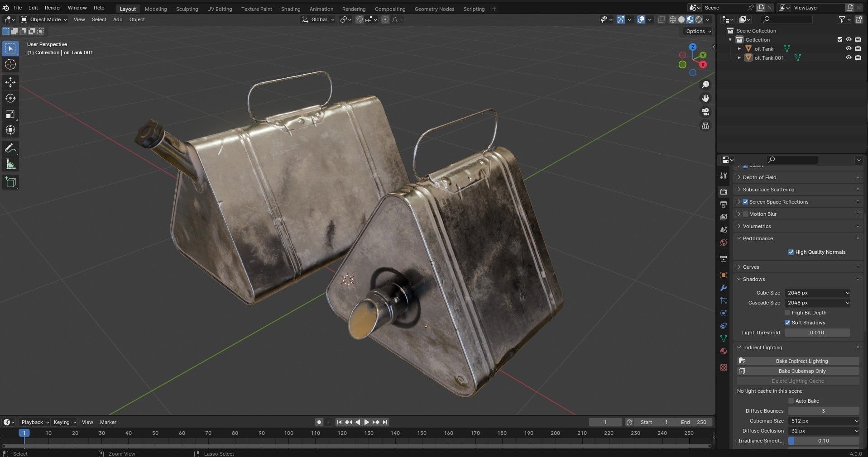Switch to wireframe viewport shading
The width and height of the screenshot is (868, 457).
(x=673, y=19)
